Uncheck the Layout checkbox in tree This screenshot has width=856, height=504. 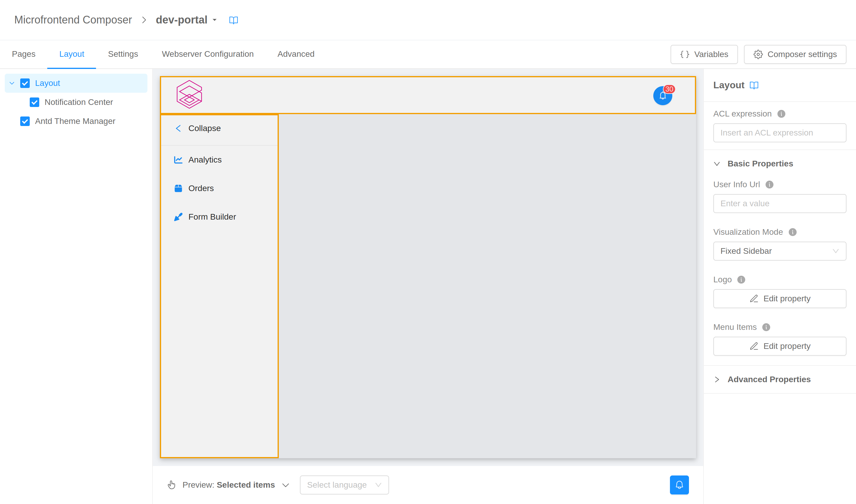coord(25,83)
